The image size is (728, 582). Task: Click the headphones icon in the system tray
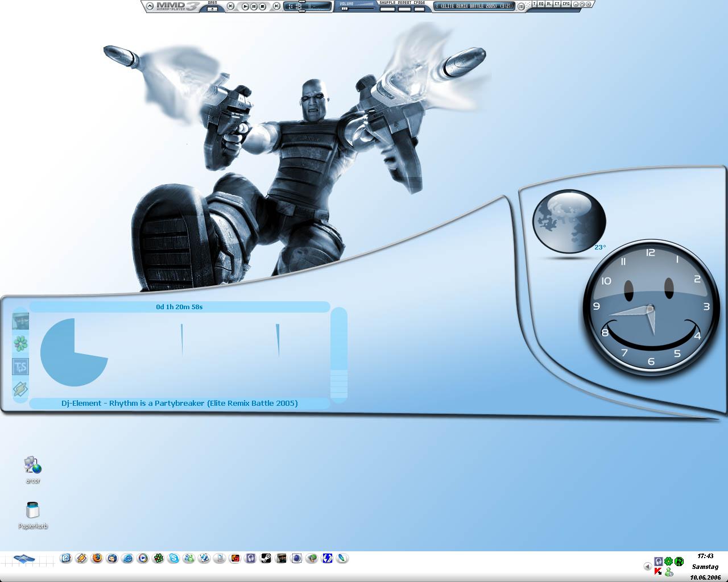coord(658,562)
